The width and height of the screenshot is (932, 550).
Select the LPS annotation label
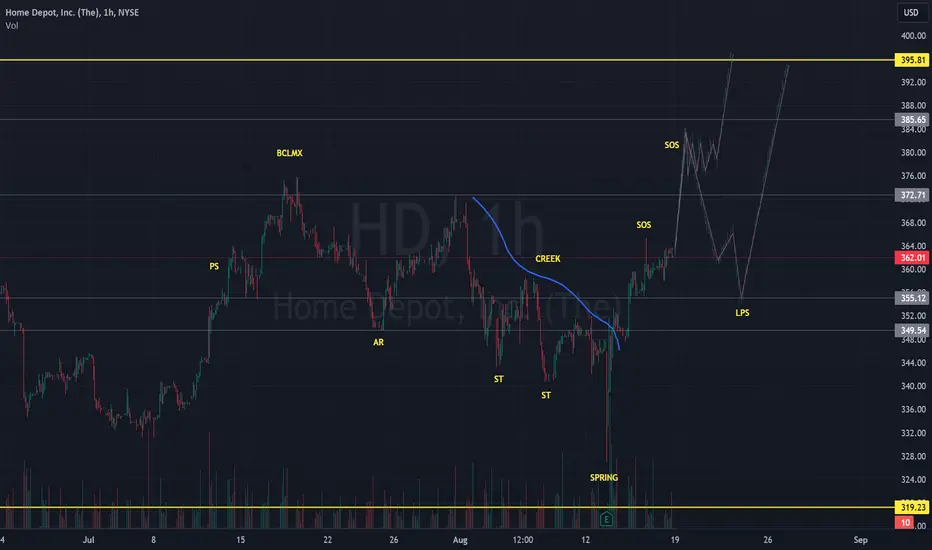pos(742,313)
